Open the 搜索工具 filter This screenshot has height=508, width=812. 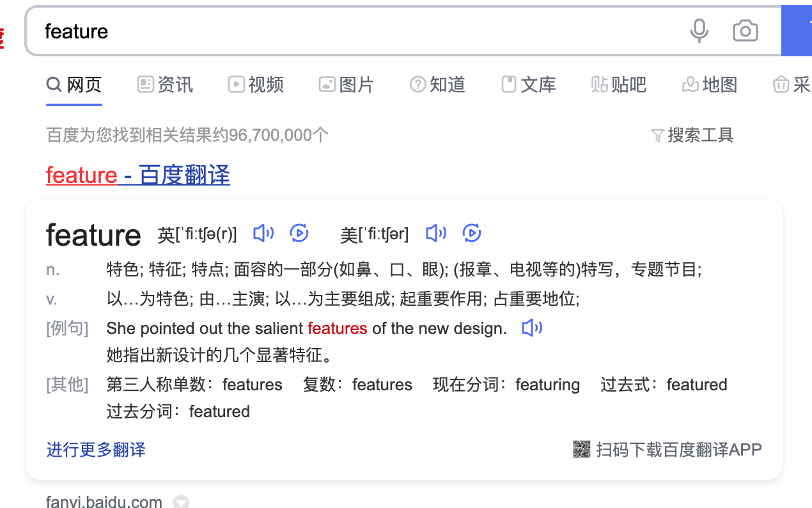tap(692, 135)
